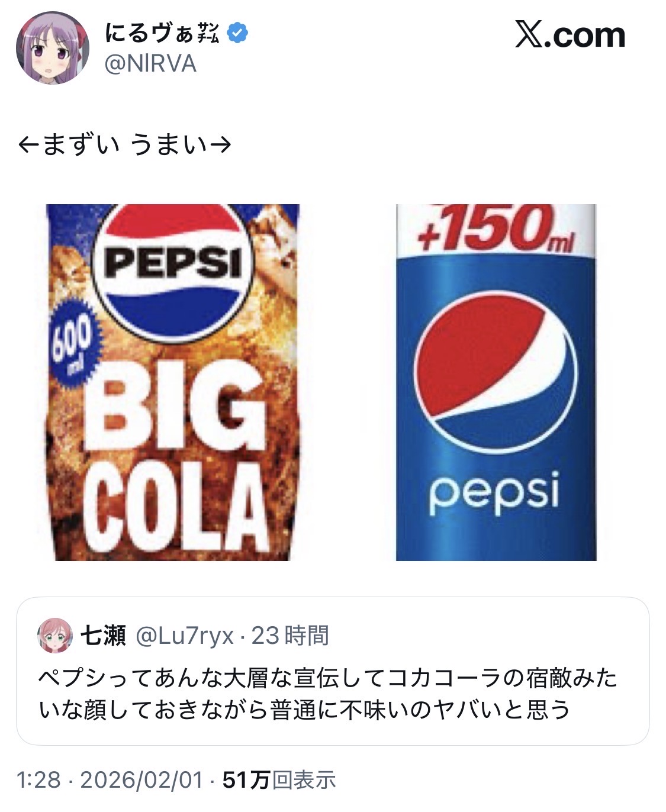Click the quoted tweet text about ペプシ
Viewport: 666px width, 812px height.
tap(328, 693)
